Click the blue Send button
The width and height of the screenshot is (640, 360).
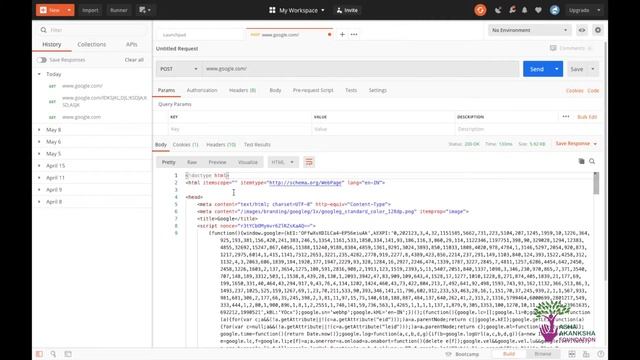537,69
